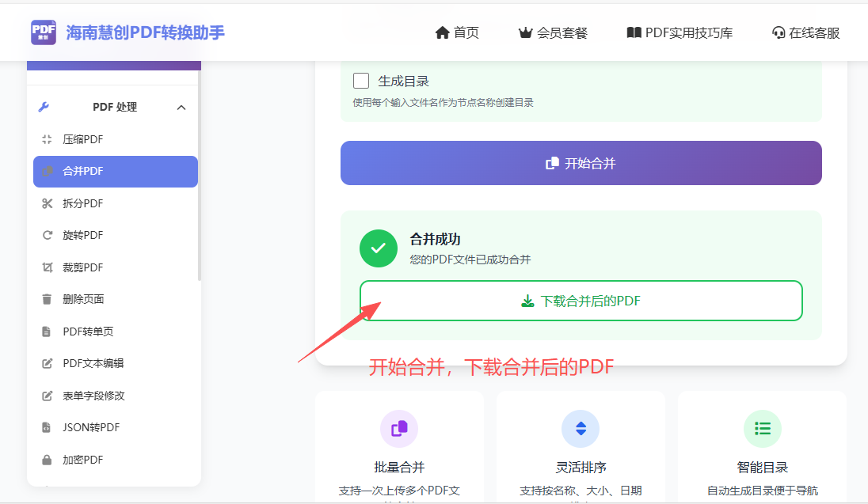This screenshot has height=504, width=868.
Task: Open the 旋转PDF sidebar item
Action: point(115,235)
